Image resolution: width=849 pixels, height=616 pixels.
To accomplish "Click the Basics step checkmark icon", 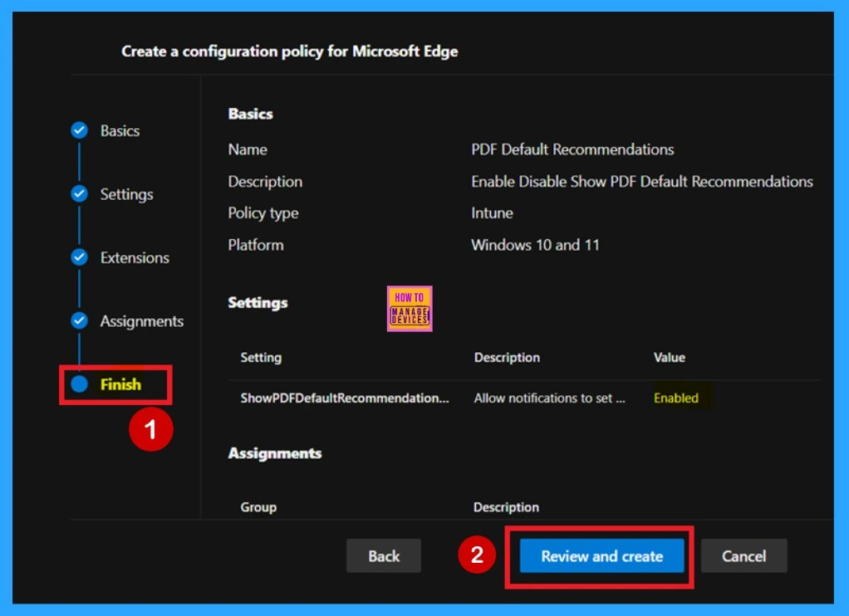I will pos(79,130).
